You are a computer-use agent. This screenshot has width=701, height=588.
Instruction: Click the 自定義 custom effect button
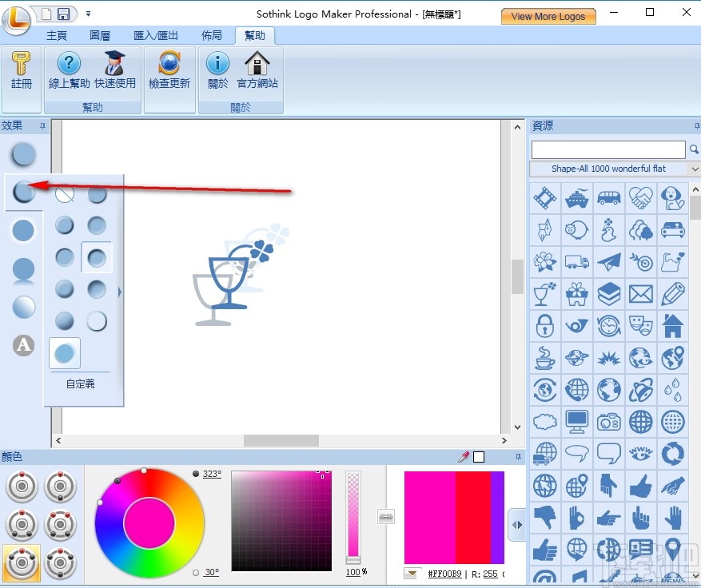pyautogui.click(x=79, y=383)
